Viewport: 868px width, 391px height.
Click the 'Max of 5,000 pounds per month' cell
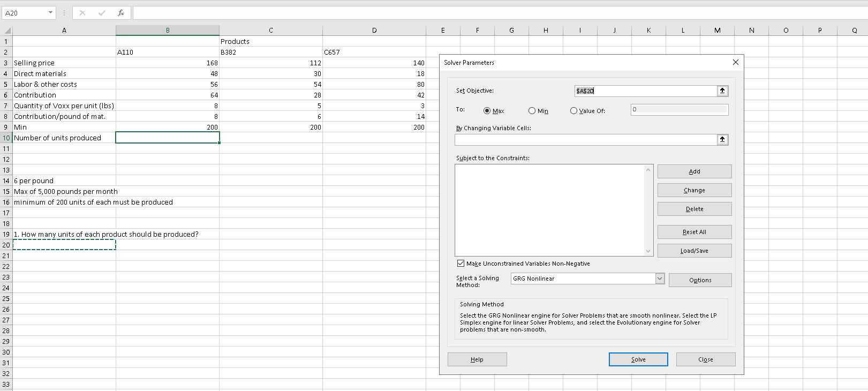(65, 191)
